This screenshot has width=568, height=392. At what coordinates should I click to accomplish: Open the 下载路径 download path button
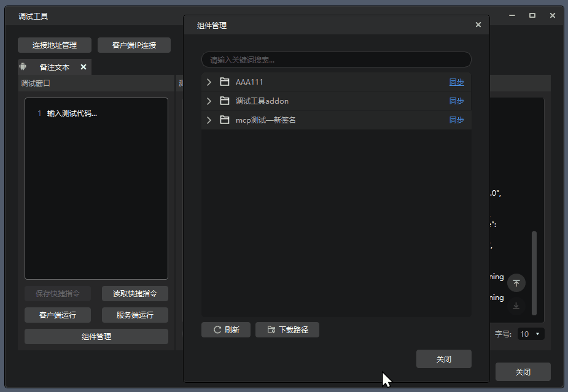[287, 330]
